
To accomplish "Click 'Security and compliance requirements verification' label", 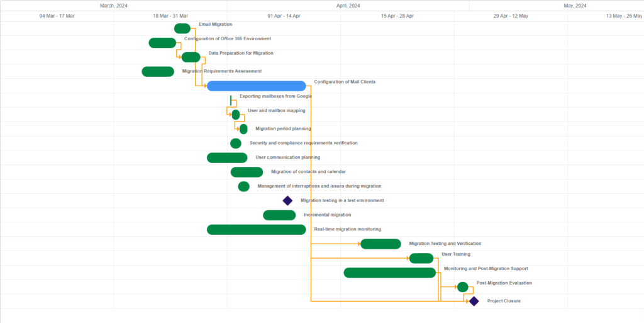I will click(x=304, y=143).
